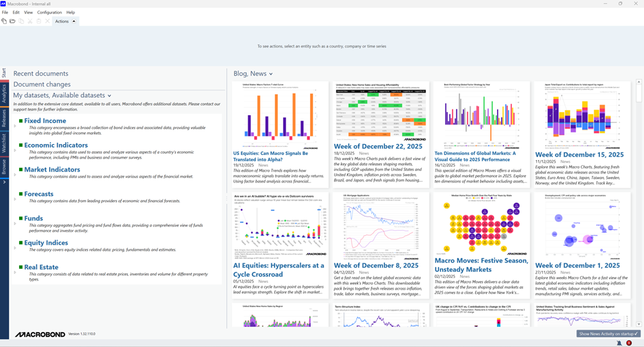This screenshot has width=644, height=347.
Task: Open the Recent documents section
Action: click(x=41, y=73)
